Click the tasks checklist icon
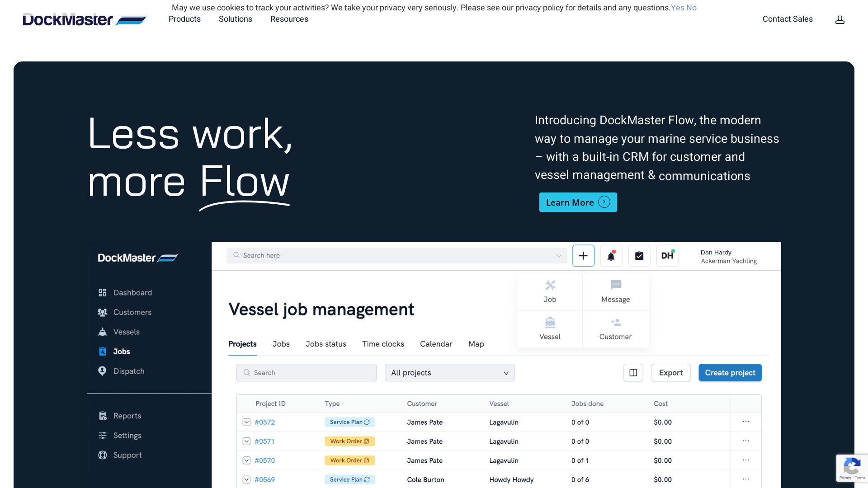 (639, 256)
